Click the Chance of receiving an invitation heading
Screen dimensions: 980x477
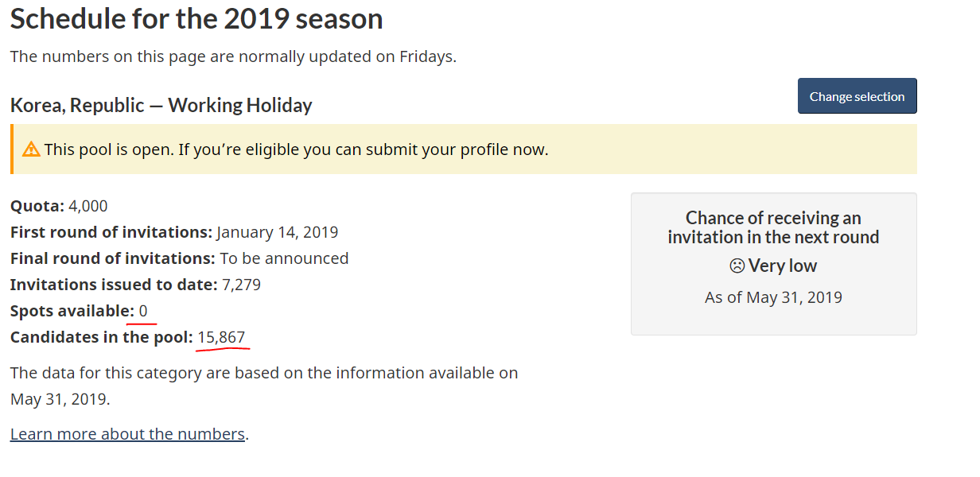[x=773, y=227]
